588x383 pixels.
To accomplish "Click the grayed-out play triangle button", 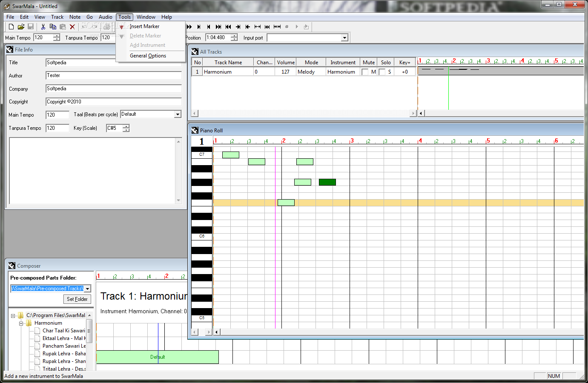I will [x=297, y=27].
